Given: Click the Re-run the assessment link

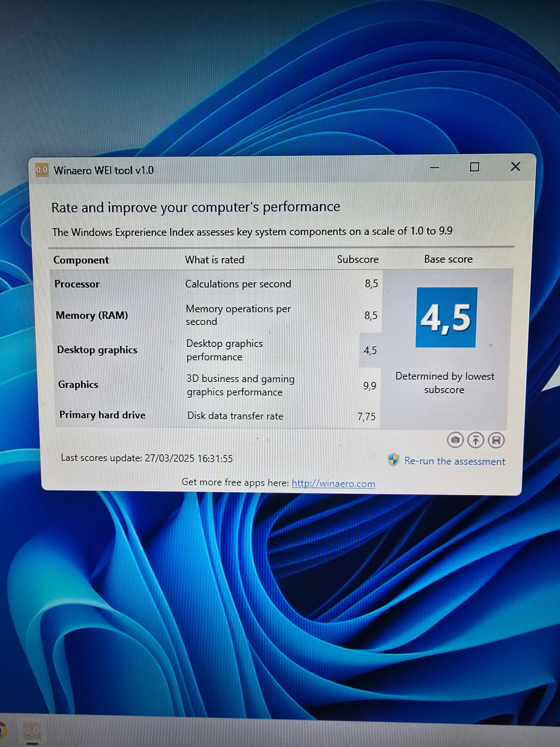Looking at the screenshot, I should click(x=454, y=461).
